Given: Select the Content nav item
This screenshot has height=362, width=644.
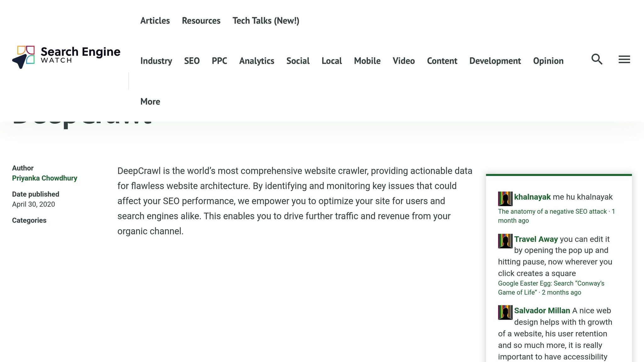Looking at the screenshot, I should tap(442, 61).
